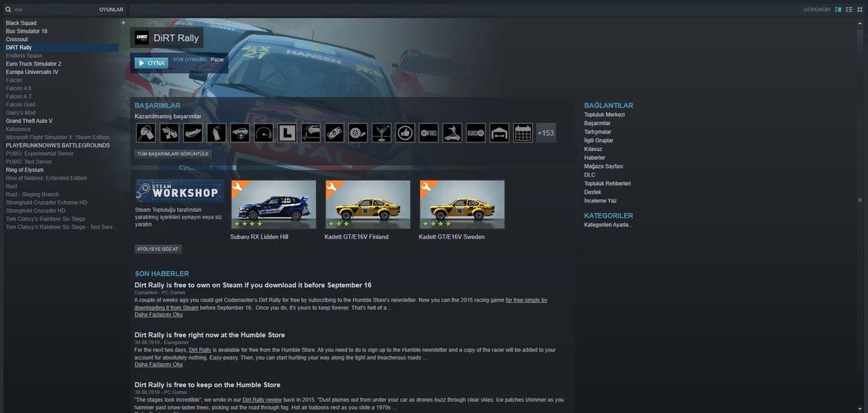Select Crossout in the game list
868x413 pixels.
17,39
